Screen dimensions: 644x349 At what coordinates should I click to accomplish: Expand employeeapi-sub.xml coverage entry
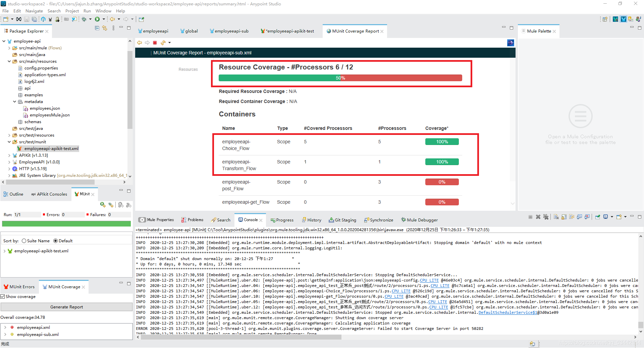pyautogui.click(x=5, y=335)
